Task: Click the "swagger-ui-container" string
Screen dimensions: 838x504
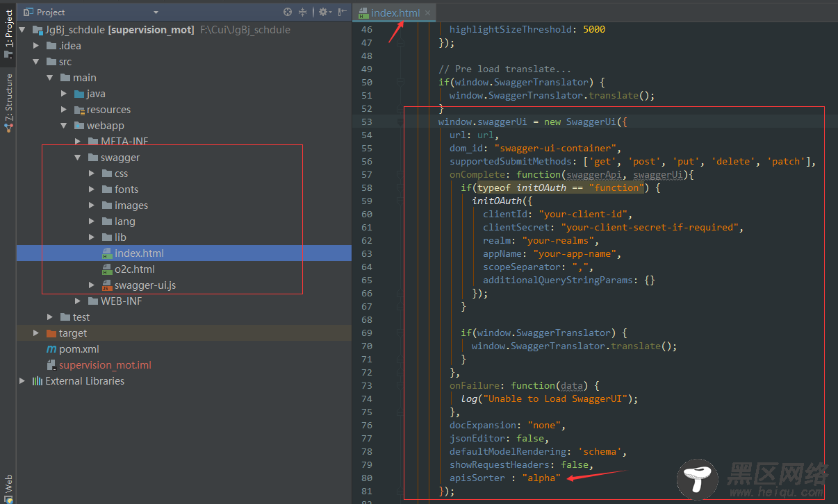Action: tap(557, 148)
